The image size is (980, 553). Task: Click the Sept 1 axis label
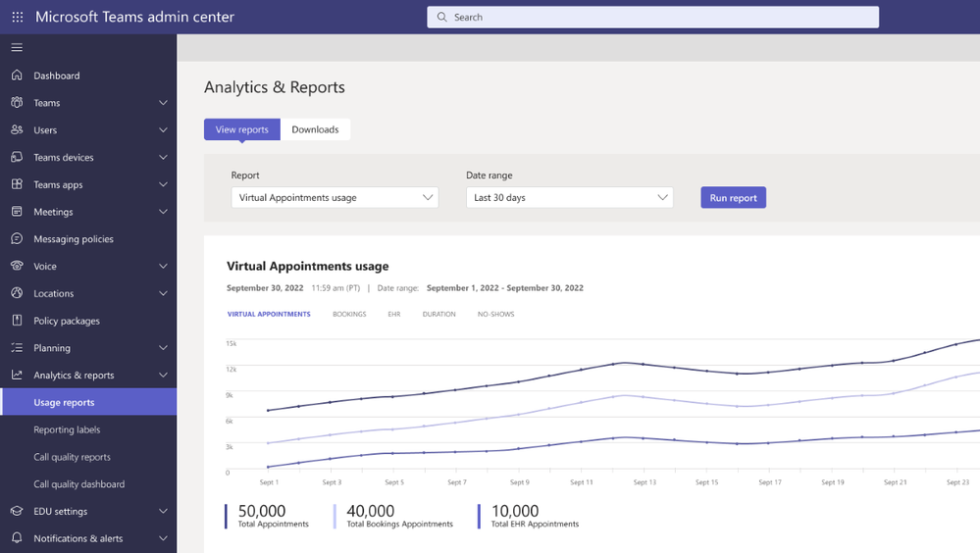coord(269,482)
